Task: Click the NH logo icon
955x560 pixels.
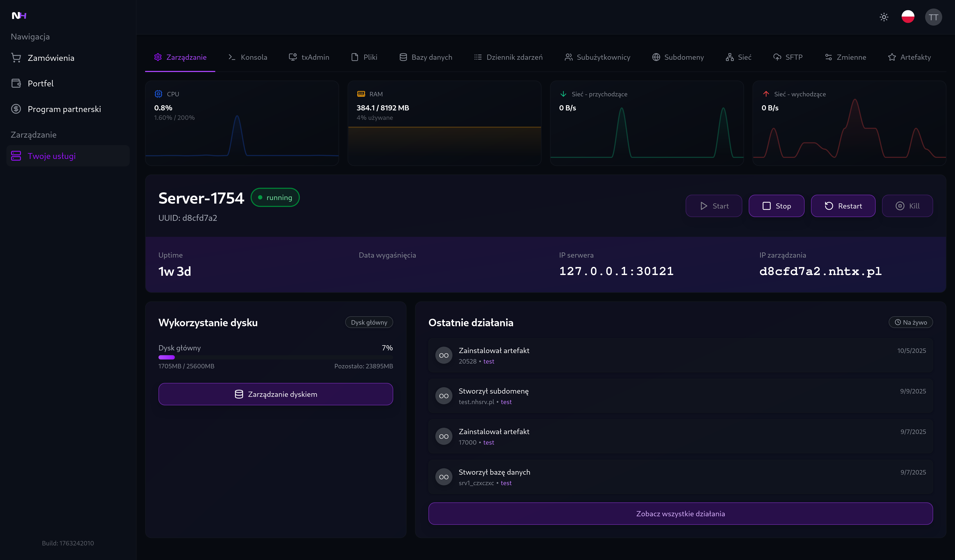Action: (19, 15)
